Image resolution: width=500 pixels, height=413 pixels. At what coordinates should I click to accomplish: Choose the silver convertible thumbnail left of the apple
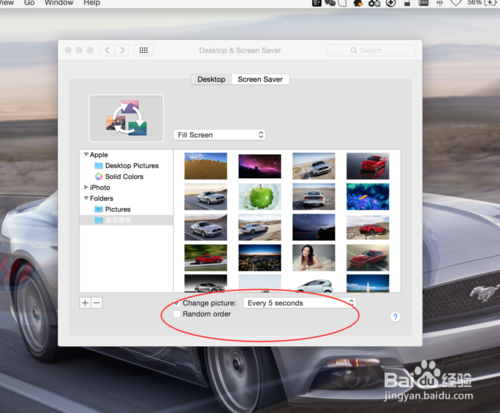click(206, 197)
